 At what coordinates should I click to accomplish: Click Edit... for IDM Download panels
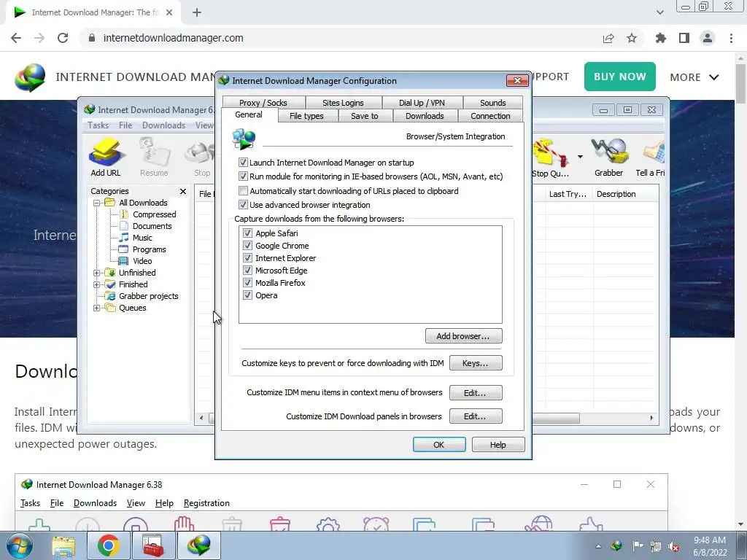click(476, 416)
